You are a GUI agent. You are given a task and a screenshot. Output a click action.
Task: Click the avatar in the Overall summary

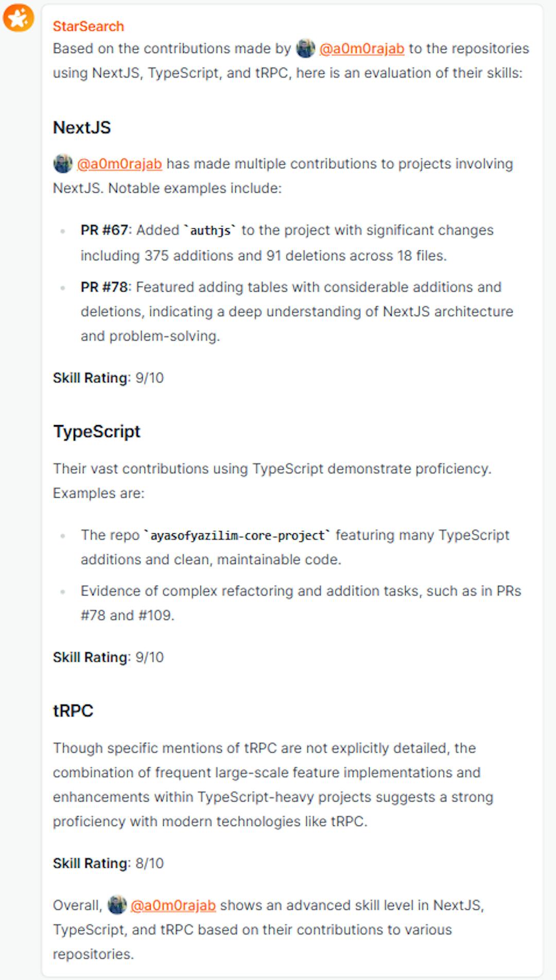117,905
